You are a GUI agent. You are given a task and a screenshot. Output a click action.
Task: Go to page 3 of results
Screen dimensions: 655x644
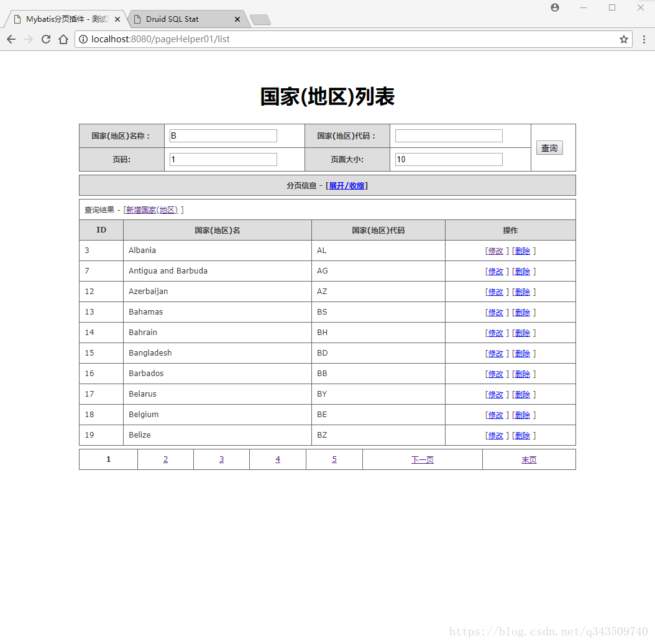click(221, 459)
